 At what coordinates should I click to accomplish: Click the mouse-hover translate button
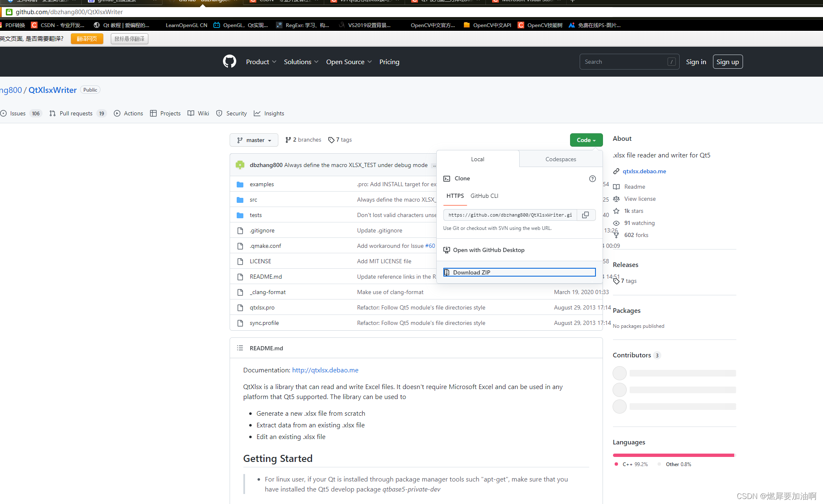130,39
